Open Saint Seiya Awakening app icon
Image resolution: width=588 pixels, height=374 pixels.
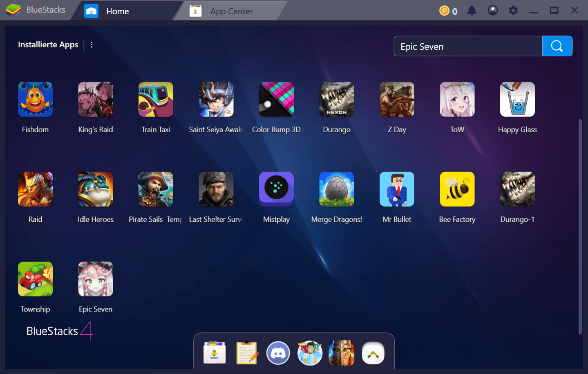click(x=216, y=99)
